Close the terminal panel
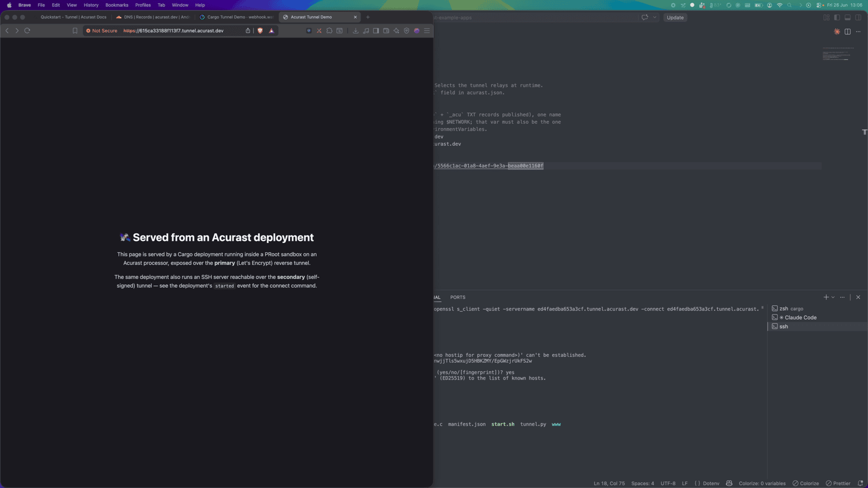868x488 pixels. pyautogui.click(x=858, y=297)
